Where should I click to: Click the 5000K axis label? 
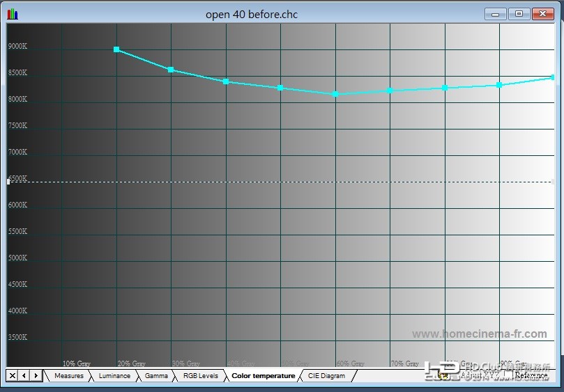[17, 258]
